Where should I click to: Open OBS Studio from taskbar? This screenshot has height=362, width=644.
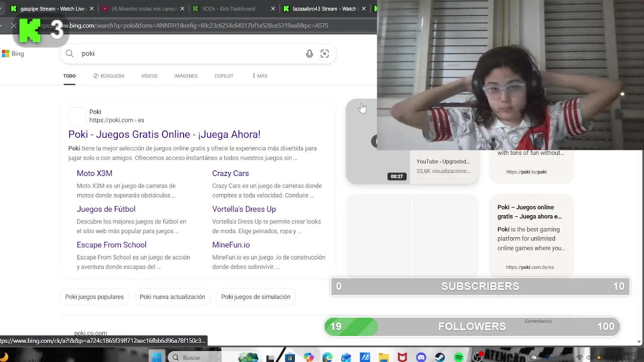[x=477, y=357]
